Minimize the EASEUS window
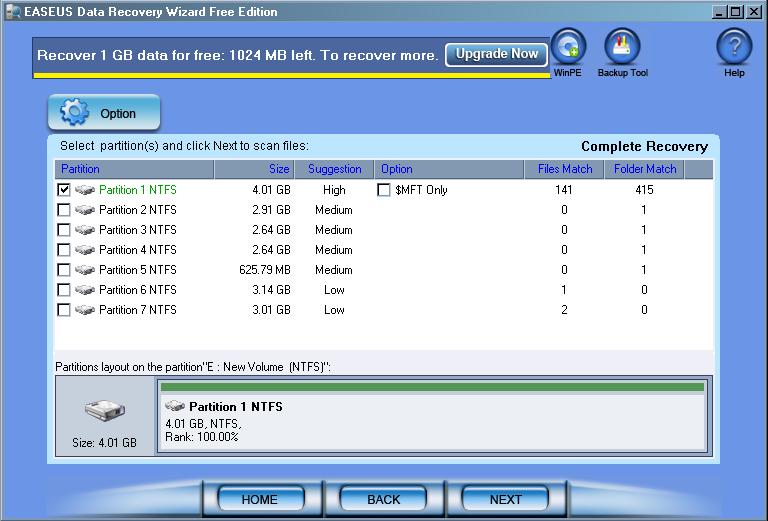Viewport: 768px width, 521px height. point(719,12)
